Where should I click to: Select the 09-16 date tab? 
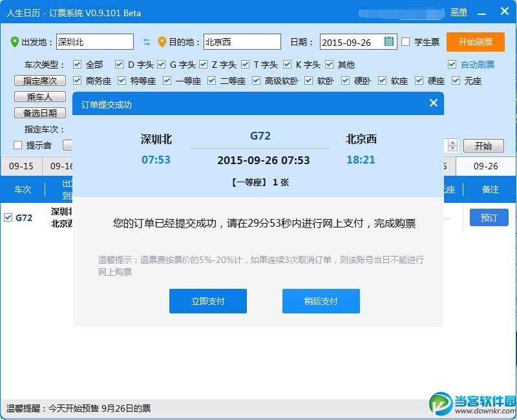pos(58,166)
